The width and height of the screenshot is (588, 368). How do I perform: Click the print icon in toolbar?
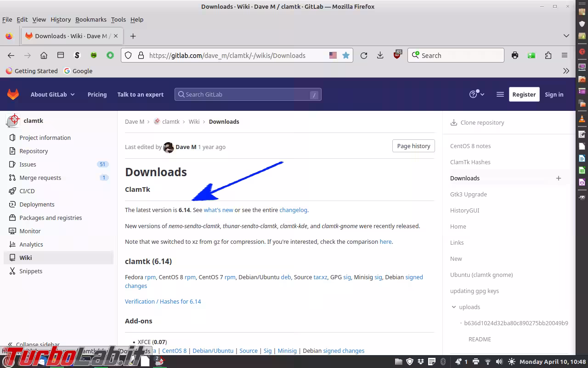click(515, 55)
